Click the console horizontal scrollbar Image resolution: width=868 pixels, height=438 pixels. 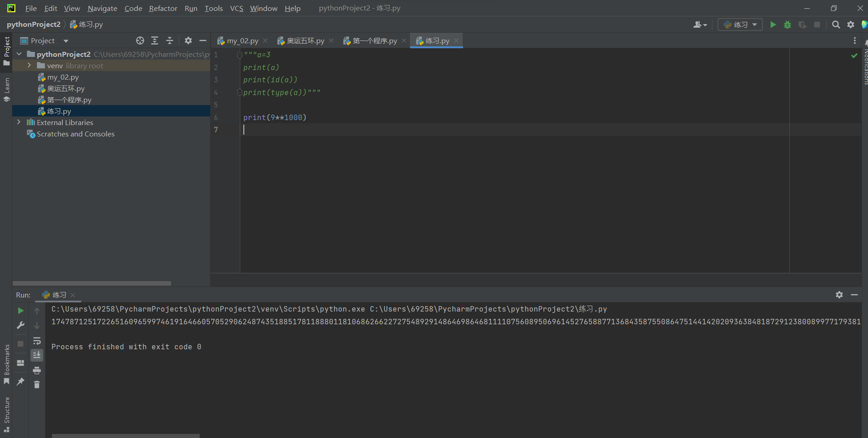coord(126,436)
